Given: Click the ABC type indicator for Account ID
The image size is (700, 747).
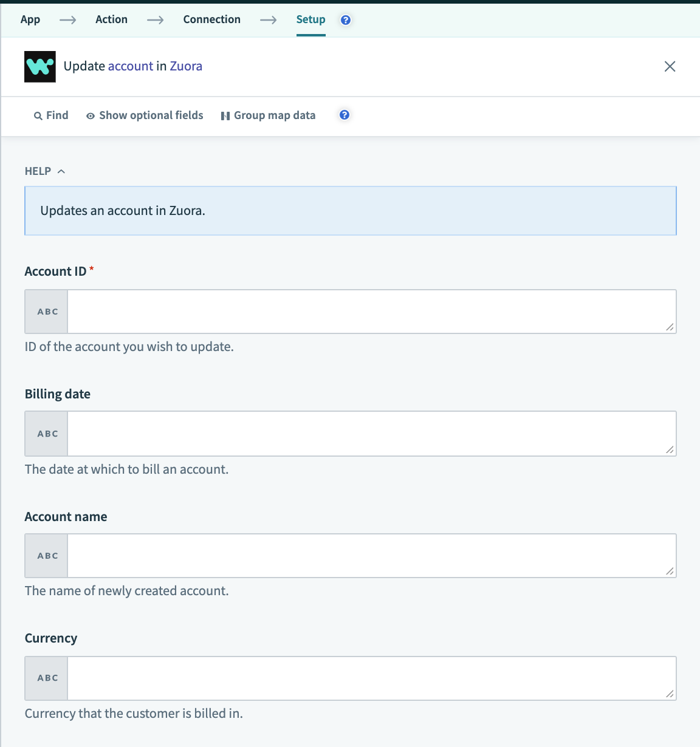Looking at the screenshot, I should [46, 311].
